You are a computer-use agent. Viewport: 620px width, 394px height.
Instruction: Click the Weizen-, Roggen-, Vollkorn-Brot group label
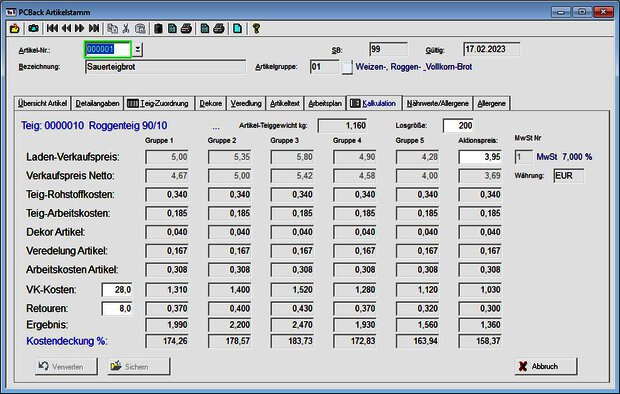pos(414,67)
